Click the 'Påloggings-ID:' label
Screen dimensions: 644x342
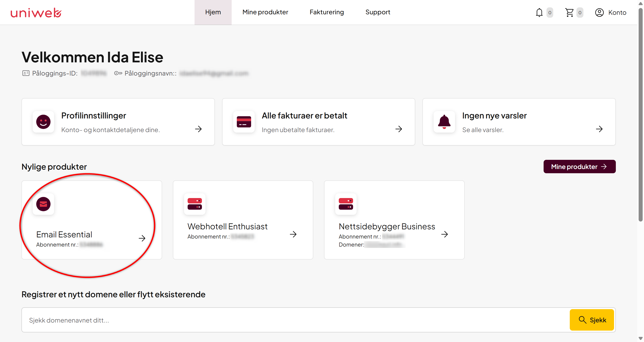coord(55,73)
